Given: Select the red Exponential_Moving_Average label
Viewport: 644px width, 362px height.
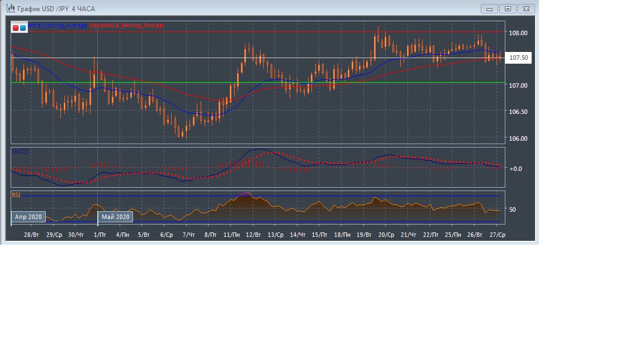Looking at the screenshot, I should [127, 26].
